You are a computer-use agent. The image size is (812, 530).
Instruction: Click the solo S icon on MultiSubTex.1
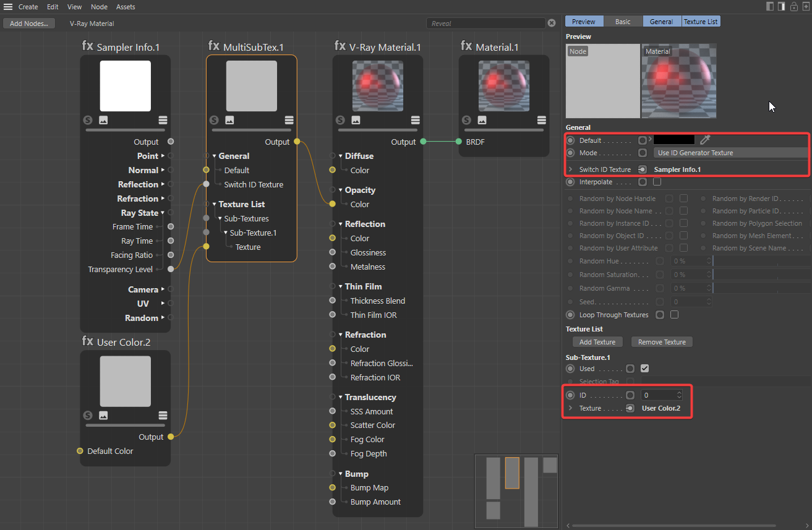(214, 120)
